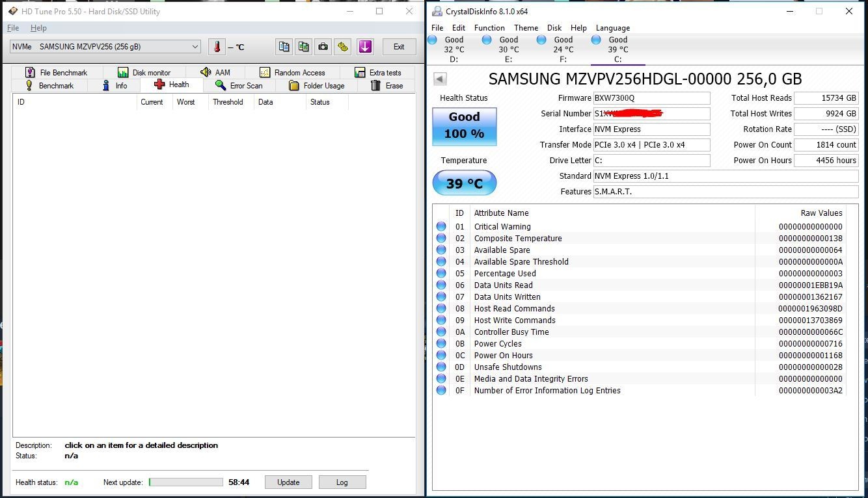Click the status orb for Critical Warning

[x=441, y=227]
